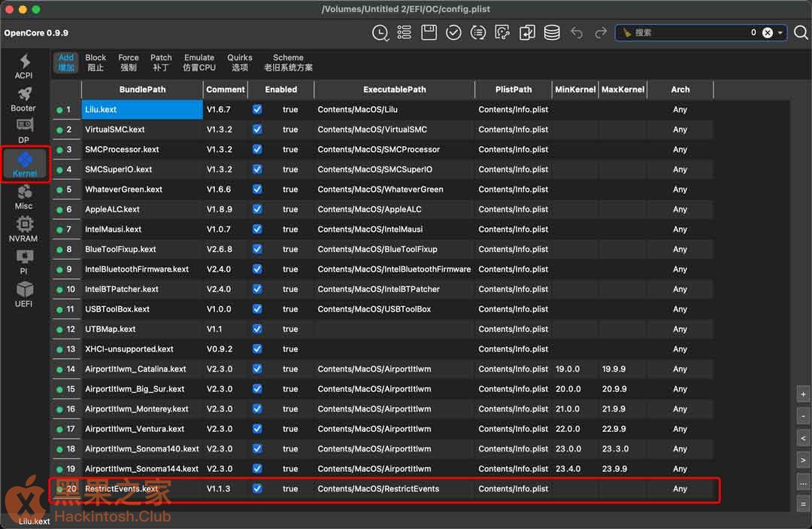
Task: Click the ExecutablePath column header
Action: 395,90
